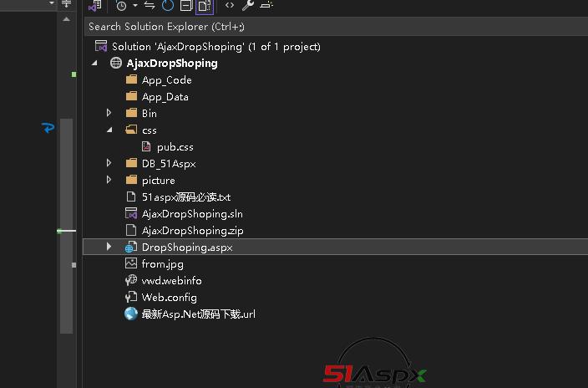Click the editor split handle icon

(x=66, y=4)
